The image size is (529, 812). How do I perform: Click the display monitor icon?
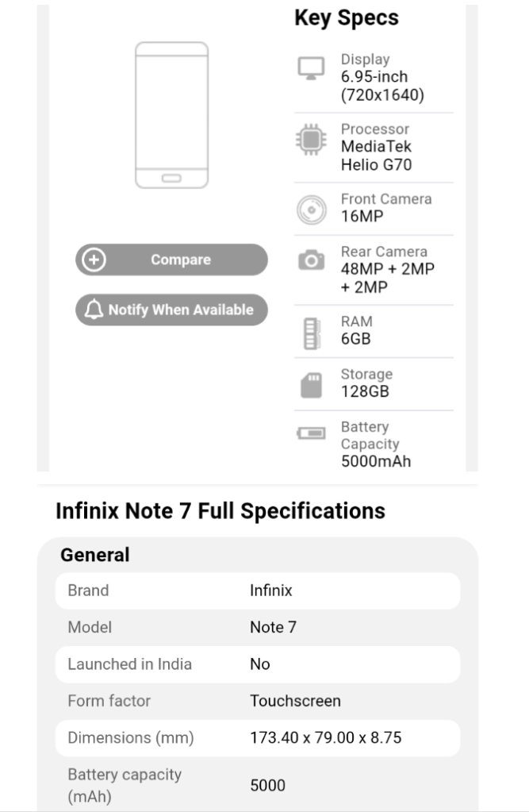click(x=311, y=67)
